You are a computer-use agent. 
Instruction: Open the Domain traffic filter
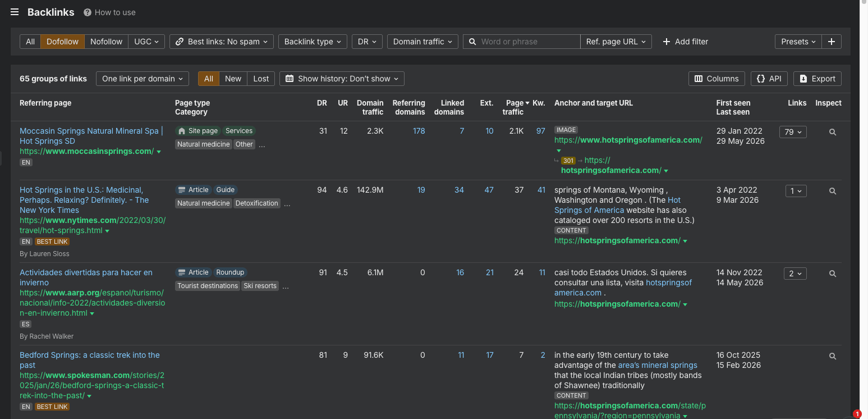[422, 42]
